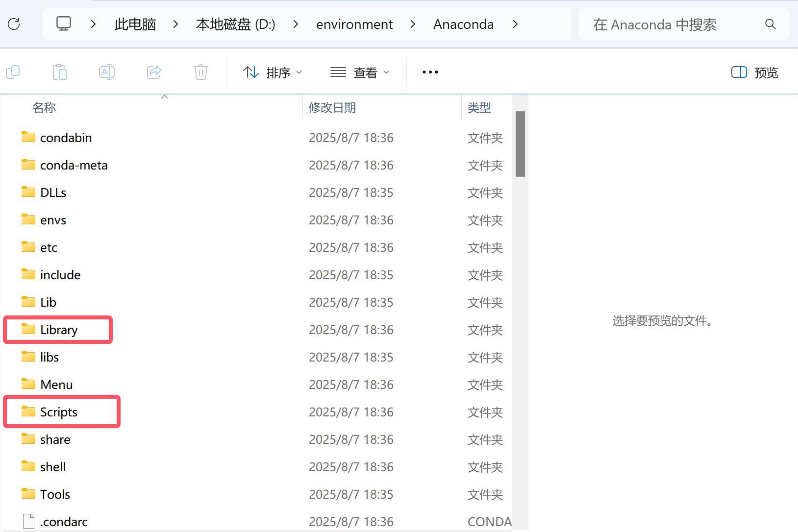This screenshot has width=798, height=532.
Task: Toggle the 预览 preview pane
Action: [753, 72]
